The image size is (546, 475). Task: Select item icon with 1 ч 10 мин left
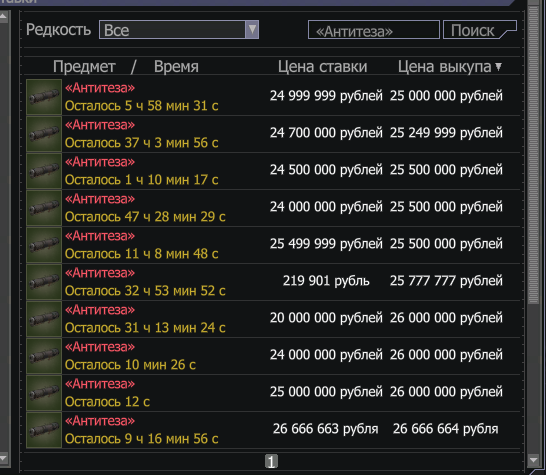44,171
